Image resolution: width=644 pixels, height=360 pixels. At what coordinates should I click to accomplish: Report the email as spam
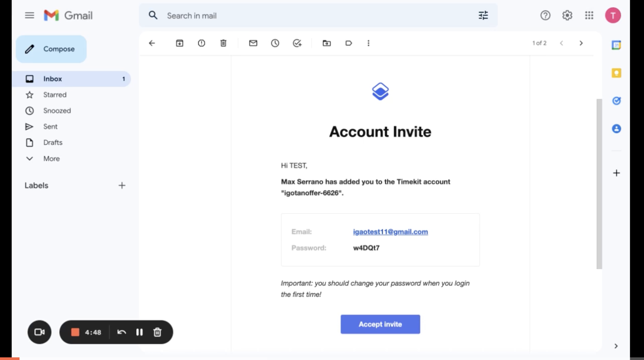202,43
